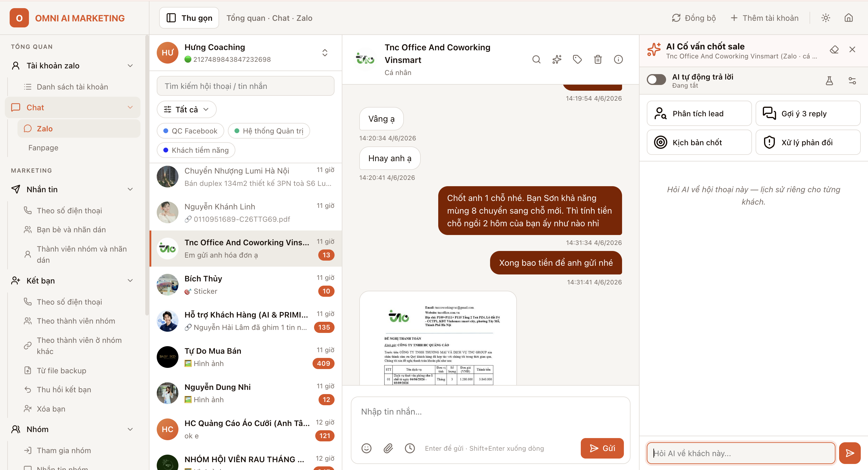
Task: Click Xử lý phản đối button
Action: pyautogui.click(x=808, y=142)
